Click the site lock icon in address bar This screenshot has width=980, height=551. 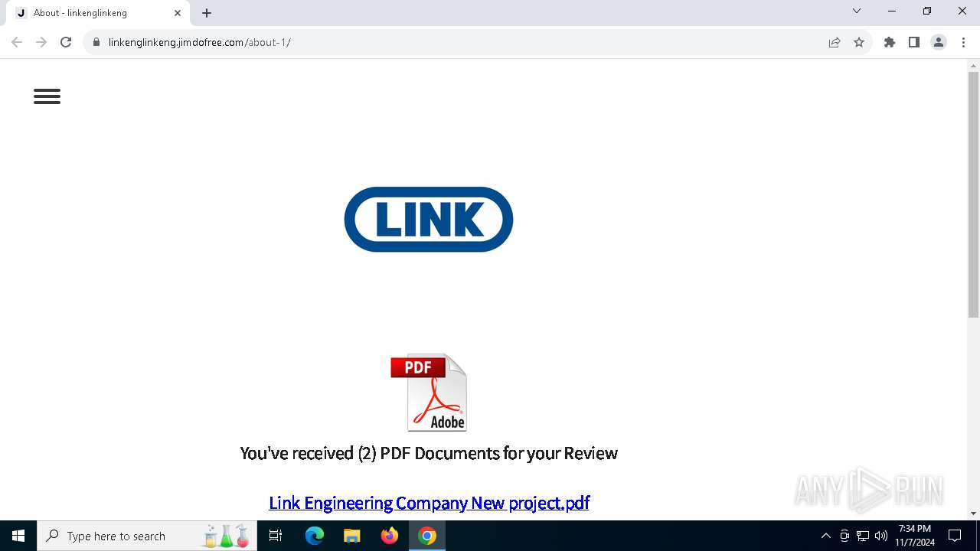tap(96, 42)
